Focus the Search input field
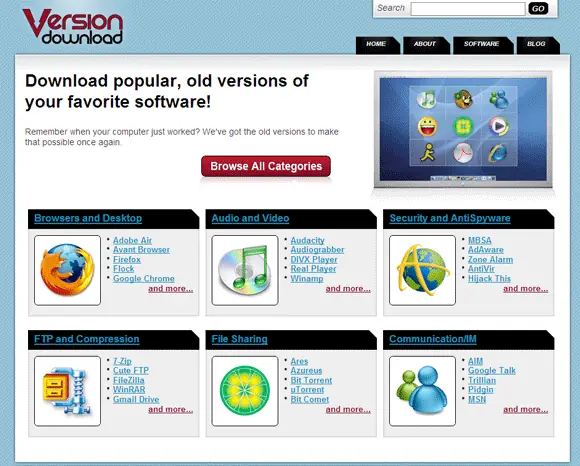Viewport: 580px width, 466px height. pyautogui.click(x=468, y=9)
